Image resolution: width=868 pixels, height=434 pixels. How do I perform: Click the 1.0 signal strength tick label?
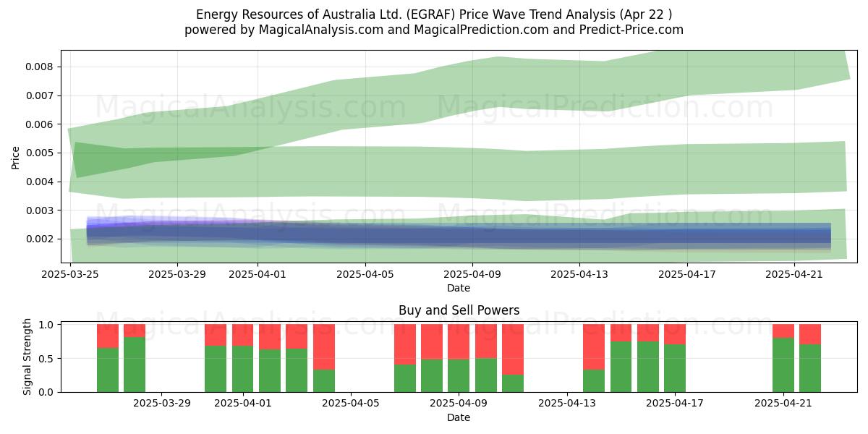click(x=46, y=325)
